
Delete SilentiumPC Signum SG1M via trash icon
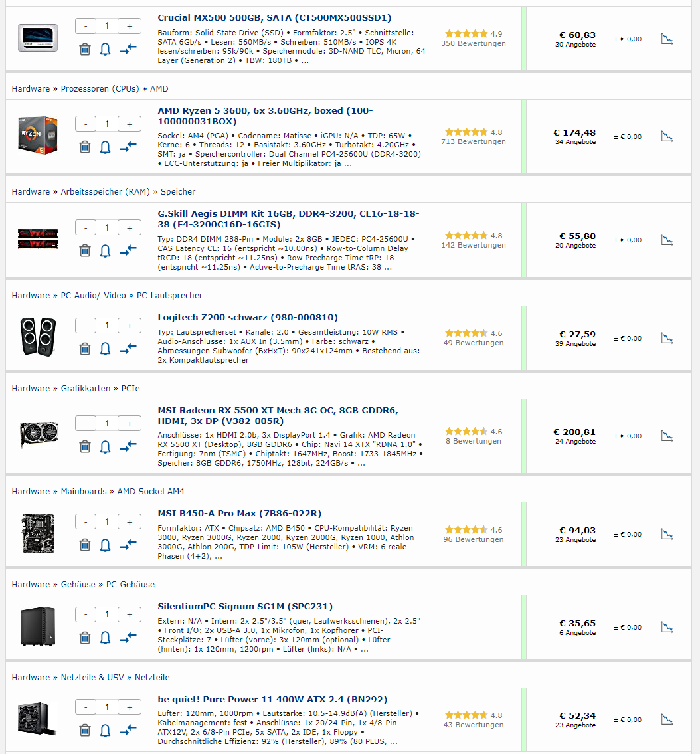click(x=85, y=638)
